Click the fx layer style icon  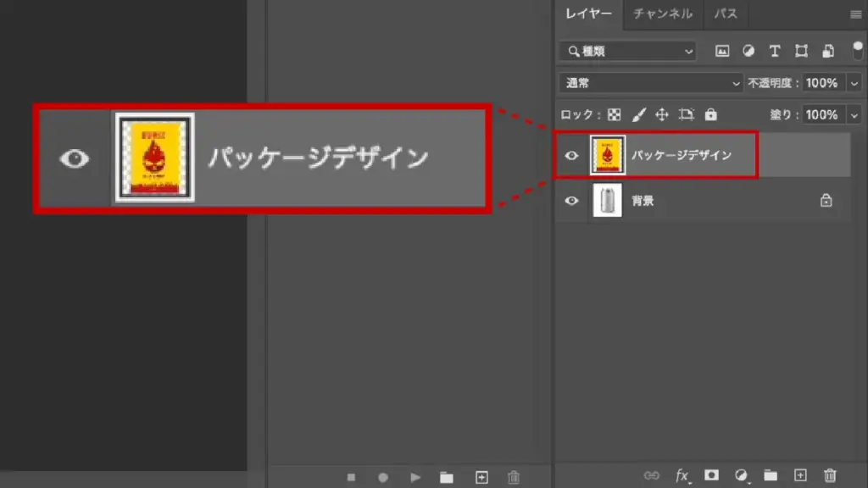(x=682, y=475)
